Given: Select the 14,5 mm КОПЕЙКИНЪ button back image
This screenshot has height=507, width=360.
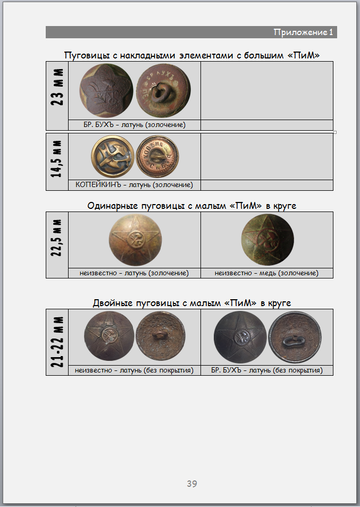Looking at the screenshot, I should coord(158,156).
